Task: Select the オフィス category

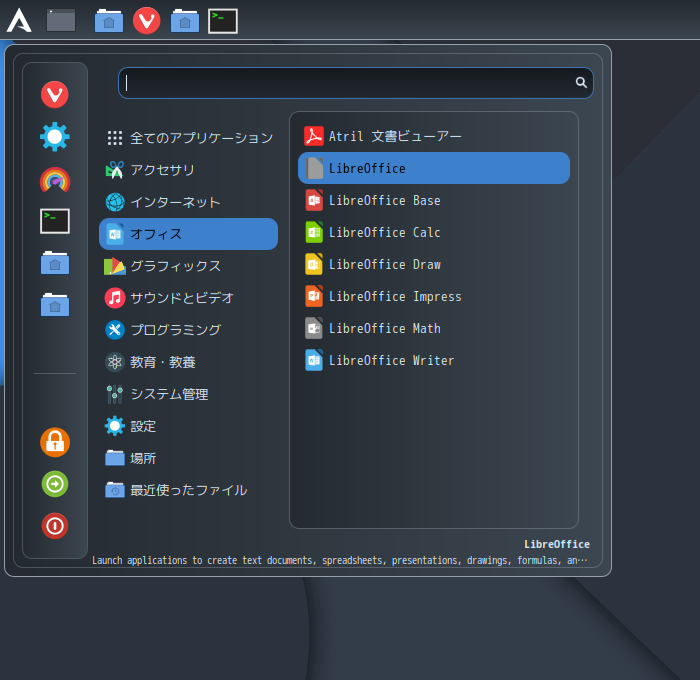Action: coord(188,234)
